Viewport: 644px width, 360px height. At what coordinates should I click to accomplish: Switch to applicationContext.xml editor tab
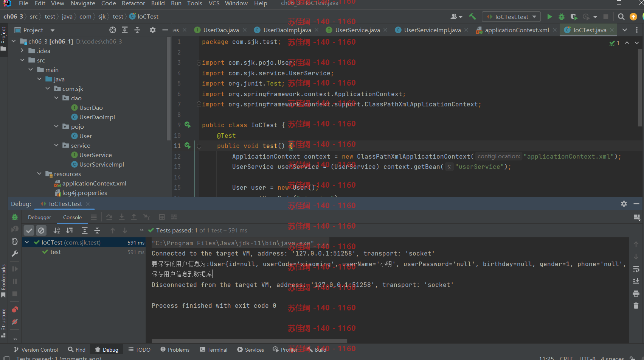coord(517,30)
